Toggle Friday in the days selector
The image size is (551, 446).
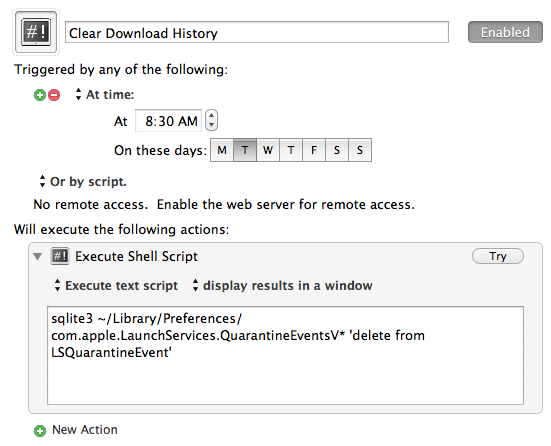tap(314, 150)
